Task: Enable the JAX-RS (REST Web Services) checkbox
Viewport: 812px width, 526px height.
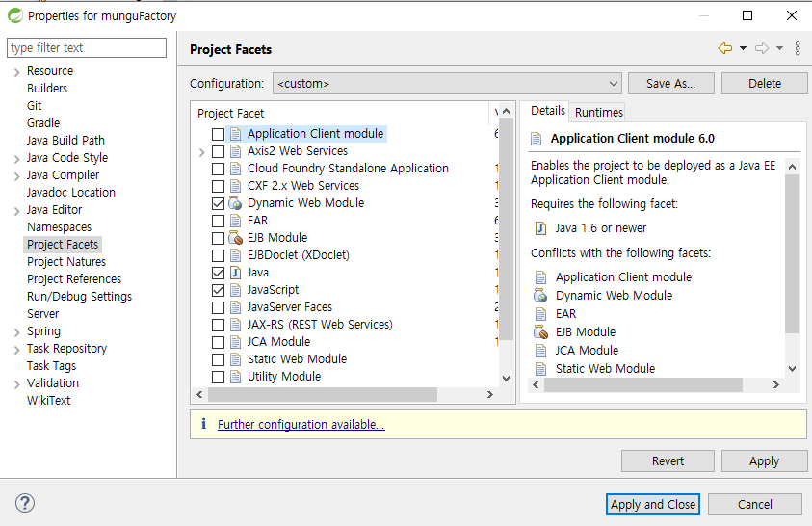Action: [218, 325]
